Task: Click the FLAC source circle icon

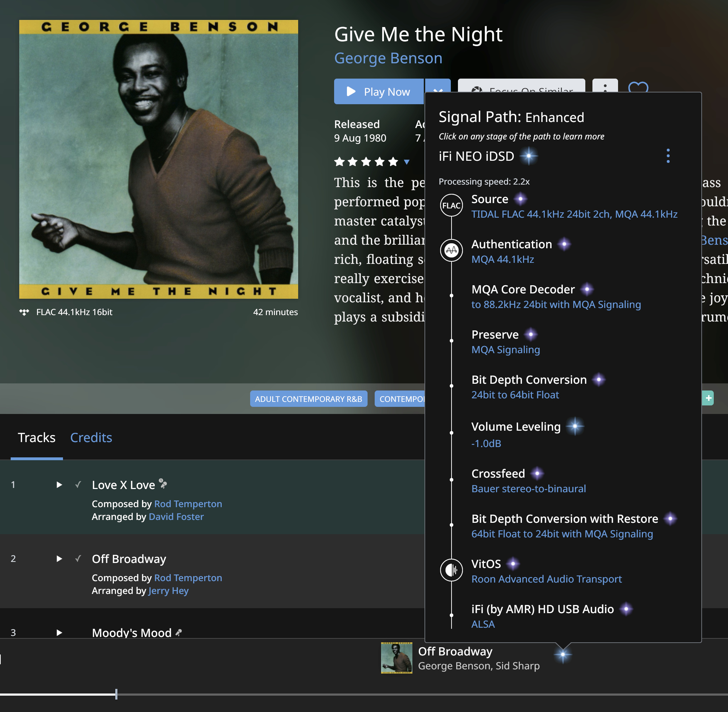Action: 451,205
